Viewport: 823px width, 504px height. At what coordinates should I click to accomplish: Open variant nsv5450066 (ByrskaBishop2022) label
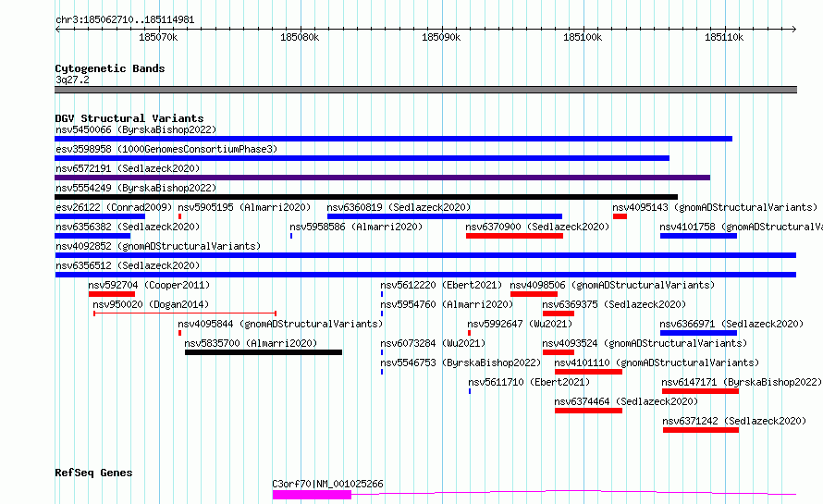[136, 129]
